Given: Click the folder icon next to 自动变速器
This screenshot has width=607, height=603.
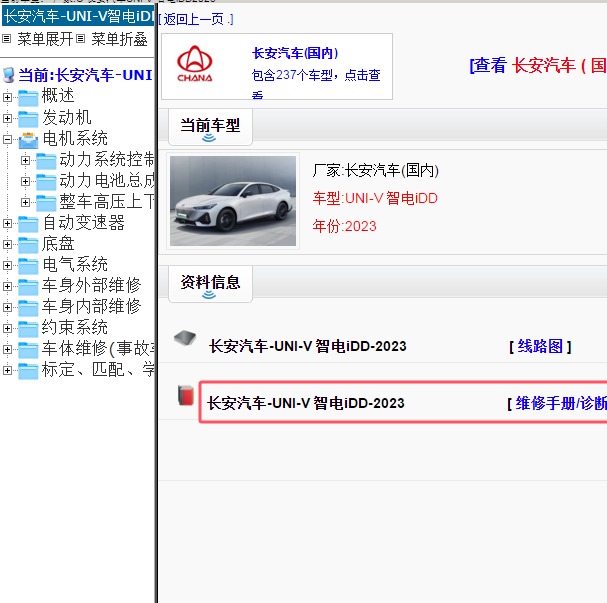Looking at the screenshot, I should pos(28,223).
